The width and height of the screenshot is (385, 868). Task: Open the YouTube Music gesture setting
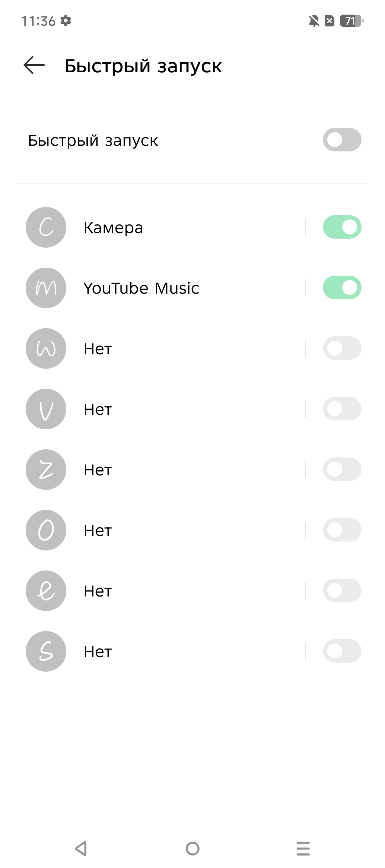click(x=141, y=288)
